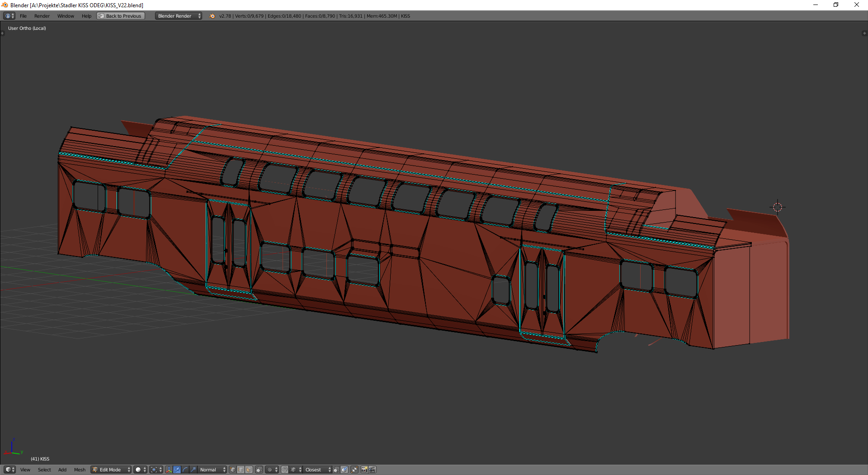Open the Blender Render engine dropdown

coord(179,16)
